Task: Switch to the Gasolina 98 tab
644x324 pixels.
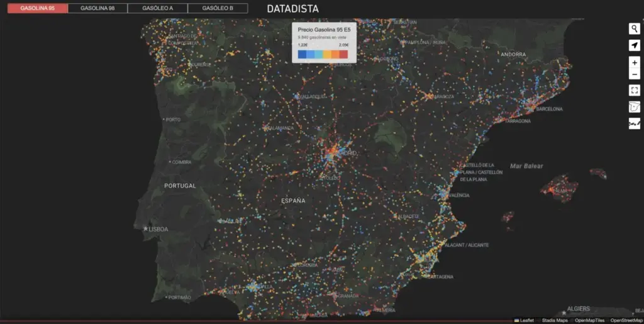Action: point(97,9)
